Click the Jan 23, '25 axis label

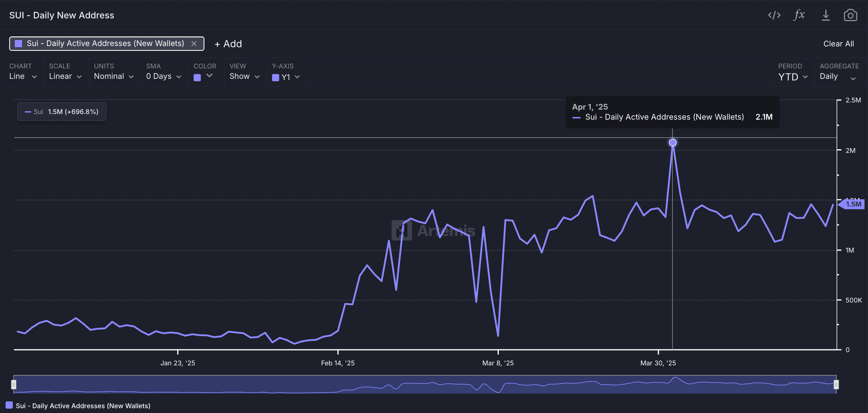point(178,363)
